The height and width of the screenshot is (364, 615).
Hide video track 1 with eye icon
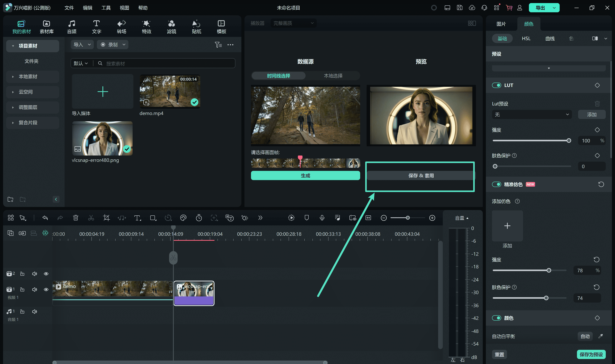(46, 290)
